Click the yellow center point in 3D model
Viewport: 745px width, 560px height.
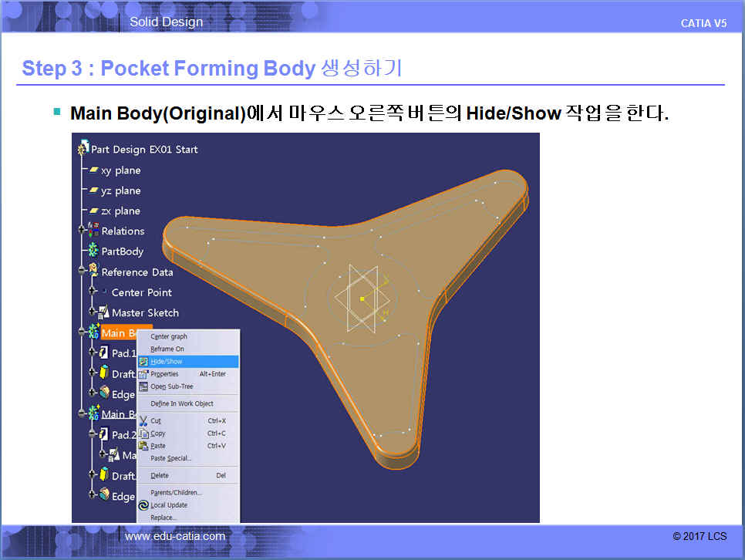click(x=362, y=298)
